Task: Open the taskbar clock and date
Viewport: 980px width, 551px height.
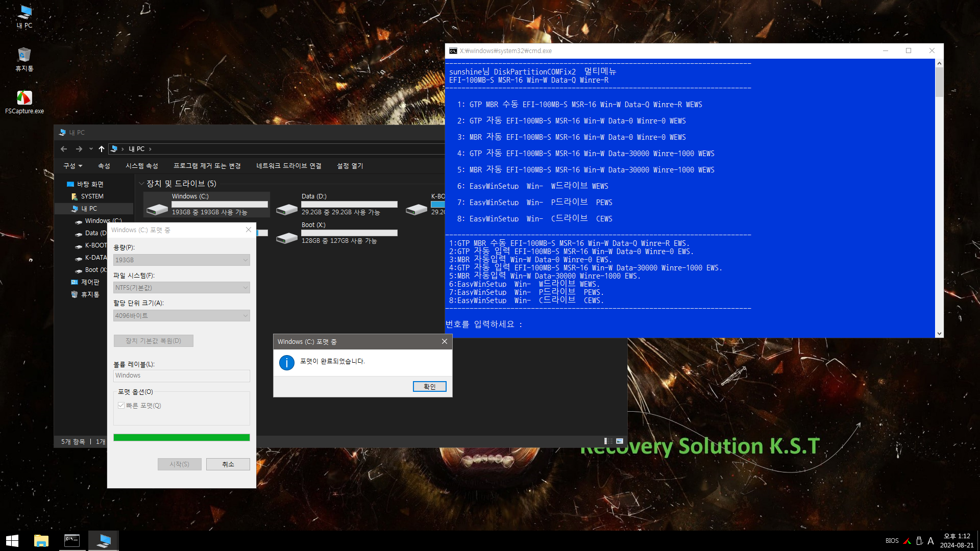Action: [x=957, y=541]
